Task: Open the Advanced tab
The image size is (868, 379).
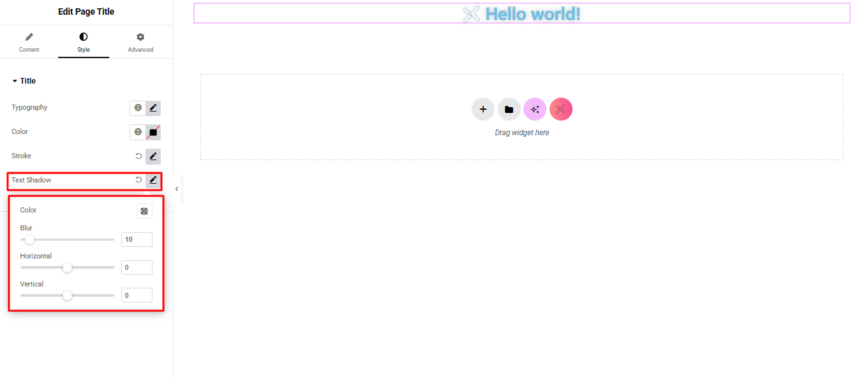Action: tap(140, 43)
